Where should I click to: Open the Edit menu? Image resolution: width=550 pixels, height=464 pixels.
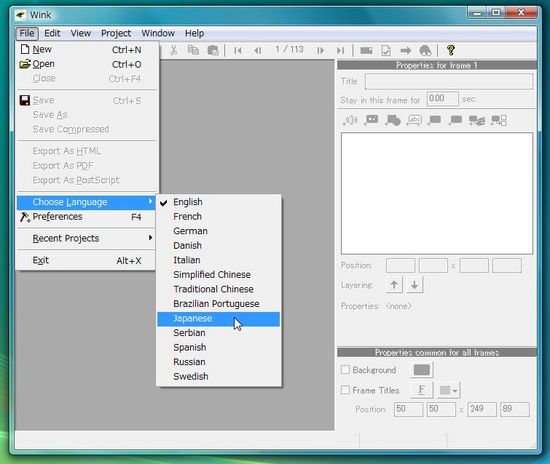(x=52, y=33)
